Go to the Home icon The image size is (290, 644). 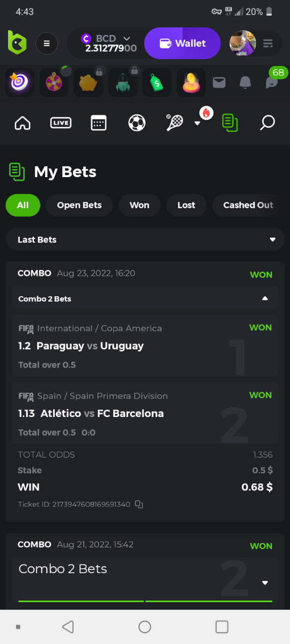(x=23, y=123)
